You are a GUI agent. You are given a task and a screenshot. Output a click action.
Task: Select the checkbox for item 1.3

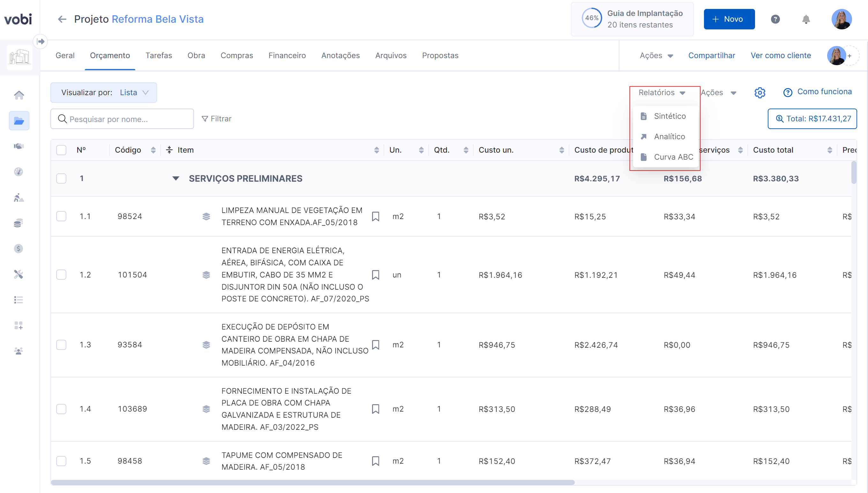pyautogui.click(x=61, y=345)
